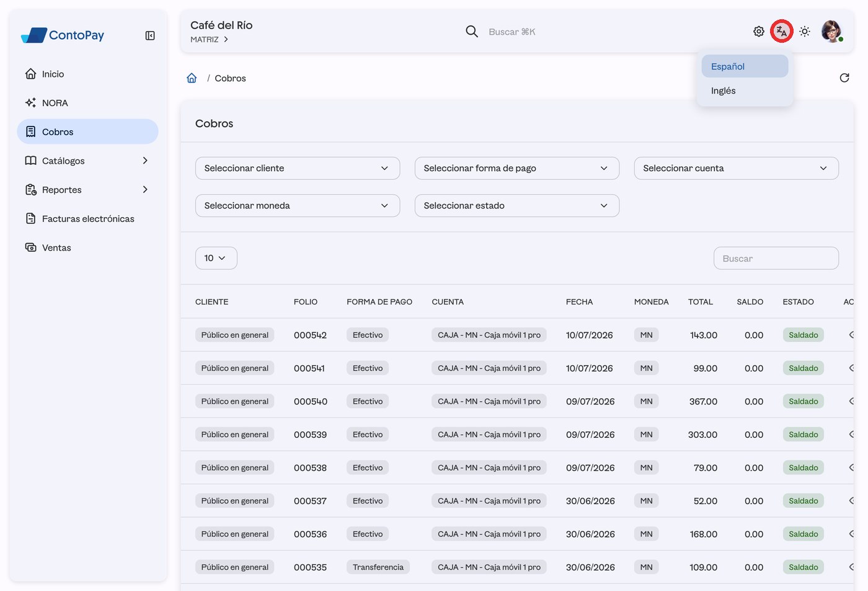Choose Español language option
Viewport: 868px width, 591px height.
click(x=745, y=66)
